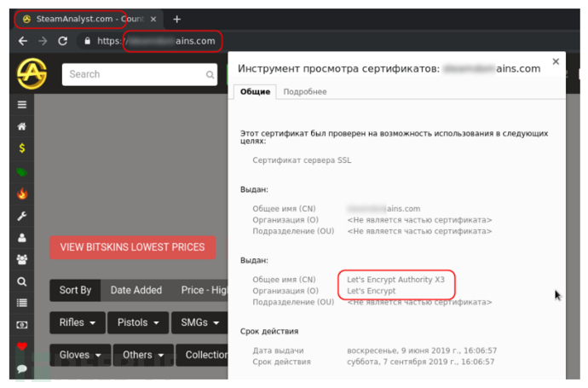
Task: Go to home via sidebar house icon
Action: pyautogui.click(x=22, y=126)
